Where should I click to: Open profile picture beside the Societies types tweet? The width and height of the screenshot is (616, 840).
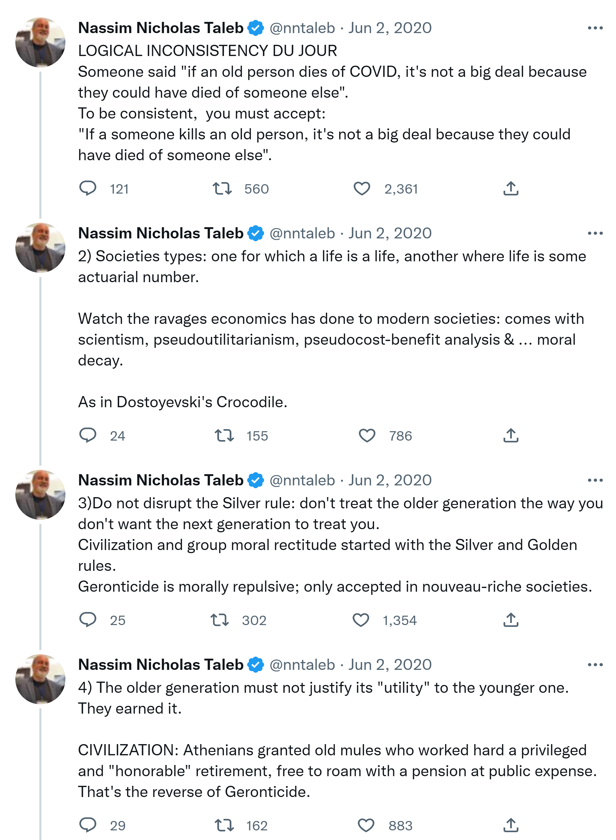[x=40, y=248]
